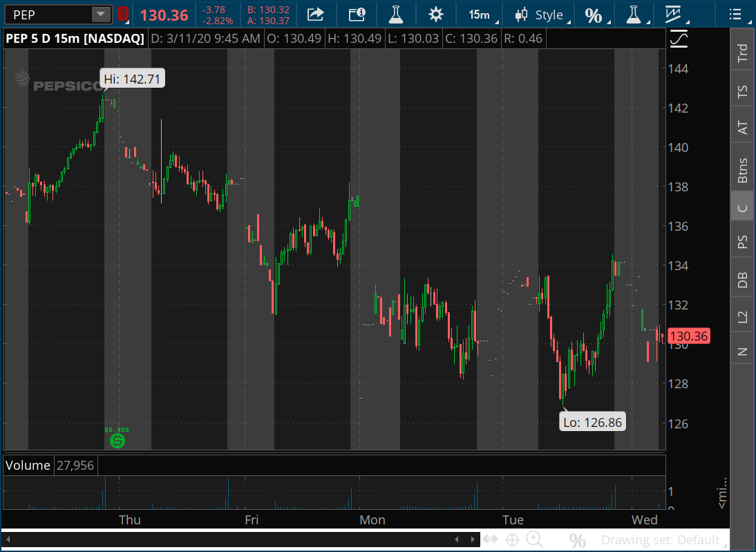
Task: Click the 136 price axis label
Action: click(x=678, y=226)
